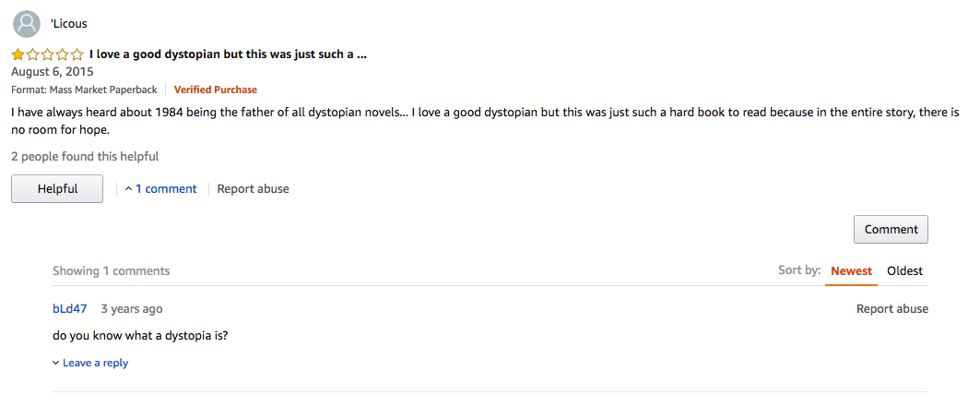This screenshot has width=980, height=407.
Task: Open the 1 comment link
Action: tap(166, 189)
